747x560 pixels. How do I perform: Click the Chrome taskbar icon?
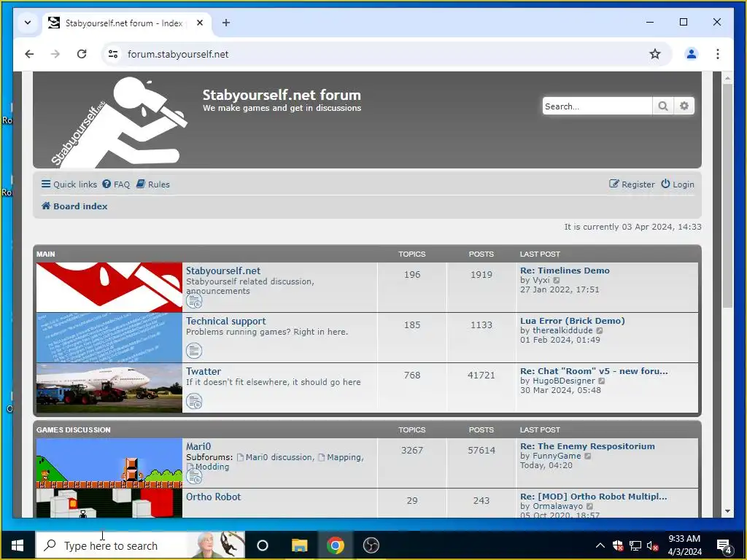(336, 545)
